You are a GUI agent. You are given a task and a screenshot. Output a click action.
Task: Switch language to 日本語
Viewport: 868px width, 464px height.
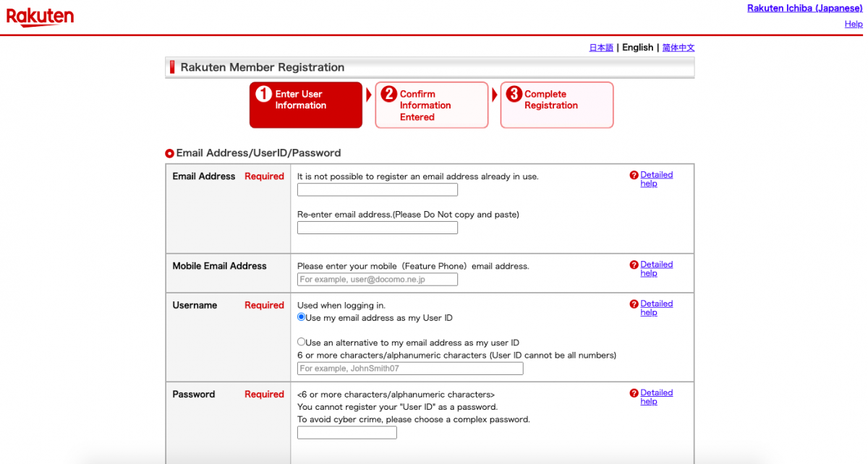[x=601, y=48]
